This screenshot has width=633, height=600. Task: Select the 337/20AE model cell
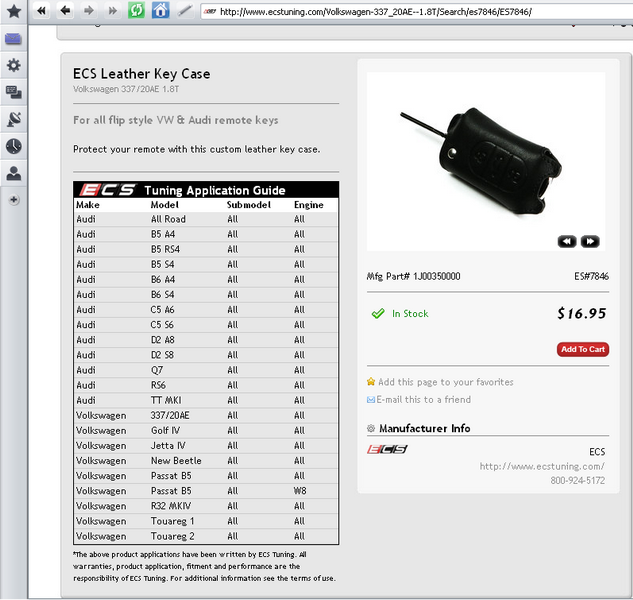click(170, 415)
